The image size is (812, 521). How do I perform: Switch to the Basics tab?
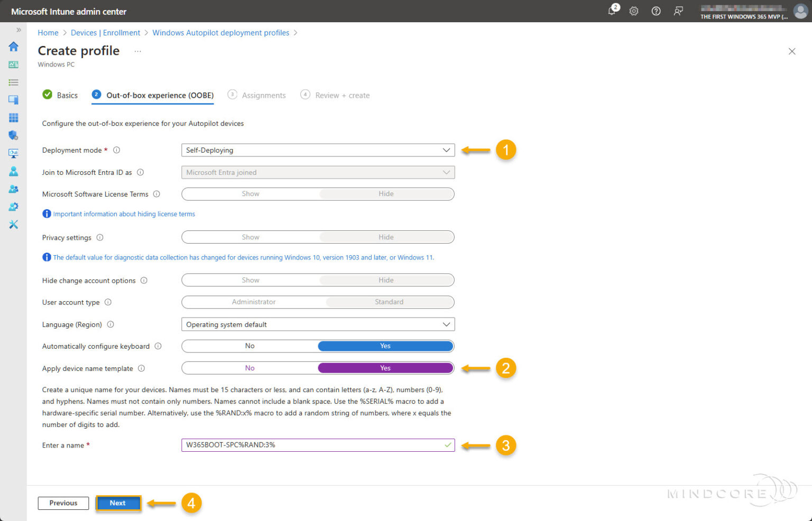(60, 95)
